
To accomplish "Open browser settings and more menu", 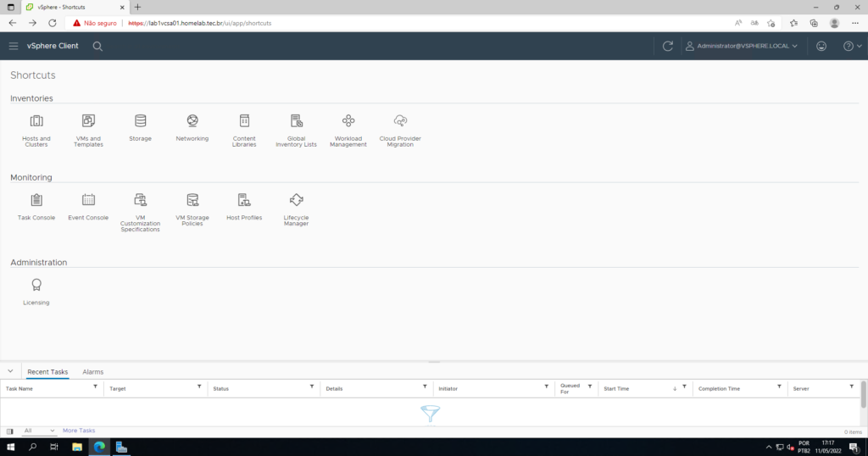I will (x=855, y=23).
